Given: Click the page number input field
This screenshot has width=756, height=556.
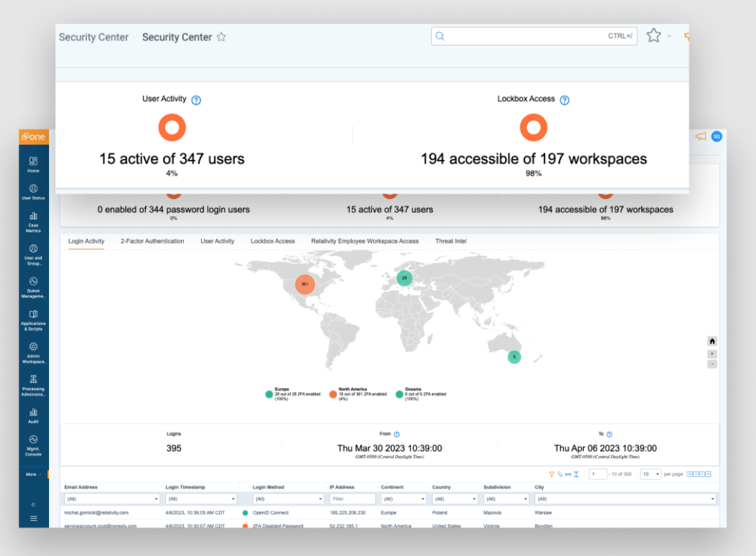Looking at the screenshot, I should 598,474.
